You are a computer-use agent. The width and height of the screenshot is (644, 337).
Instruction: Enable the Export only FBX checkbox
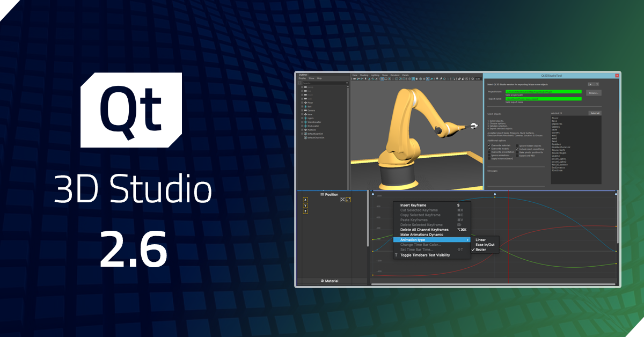pyautogui.click(x=517, y=156)
